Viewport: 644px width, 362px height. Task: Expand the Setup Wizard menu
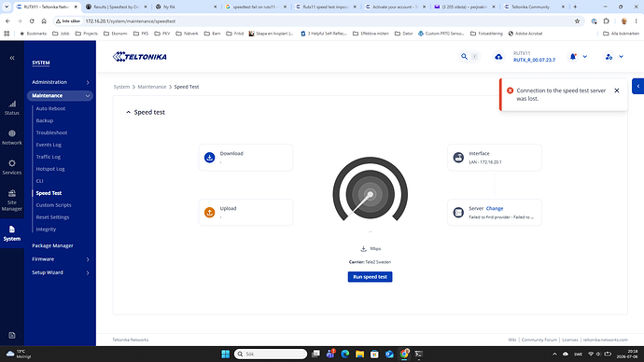[x=61, y=272]
